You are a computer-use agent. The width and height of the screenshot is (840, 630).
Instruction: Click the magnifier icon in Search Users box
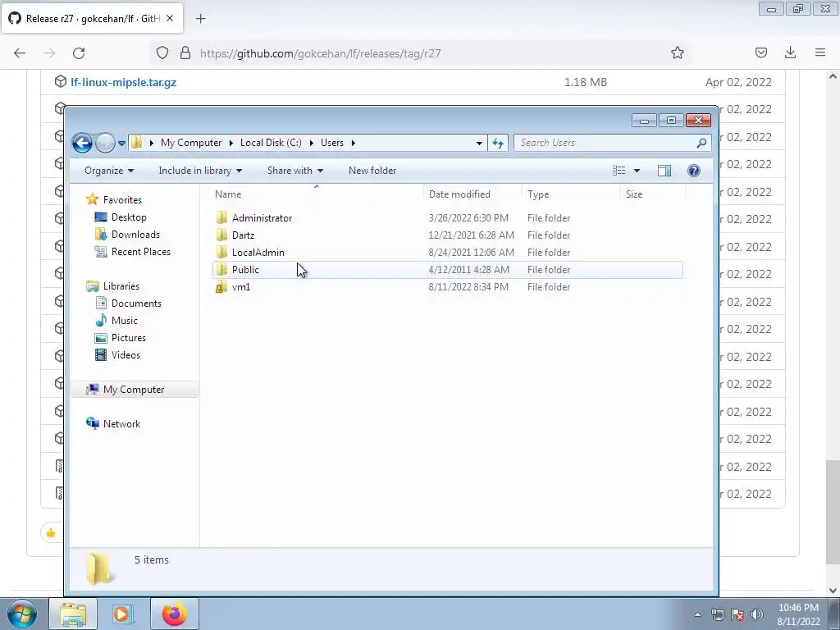click(x=701, y=143)
